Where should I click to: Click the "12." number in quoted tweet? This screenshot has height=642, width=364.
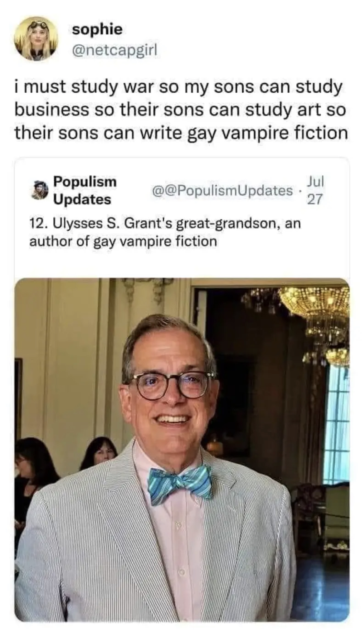click(38, 223)
